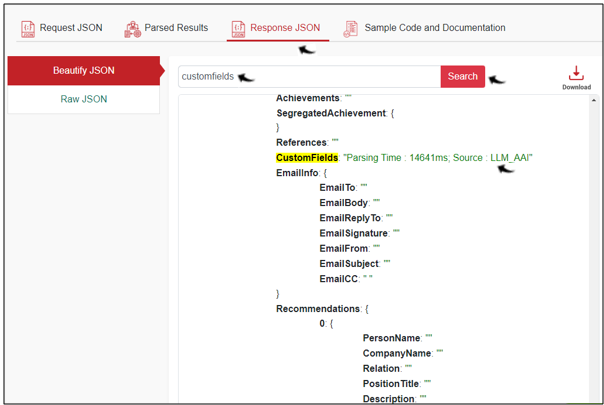604x405 pixels.
Task: Focus the search field containing customfields
Action: [309, 76]
